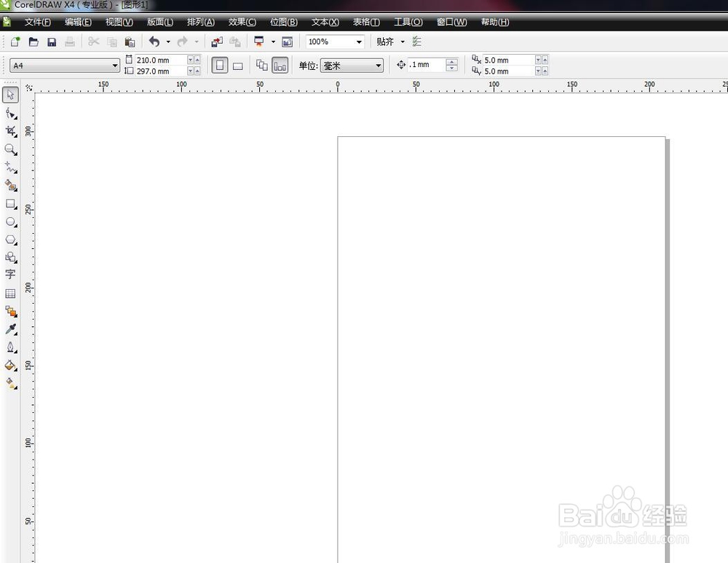Open the Welcome screen icon
Screen dimensions: 728x563
288,42
